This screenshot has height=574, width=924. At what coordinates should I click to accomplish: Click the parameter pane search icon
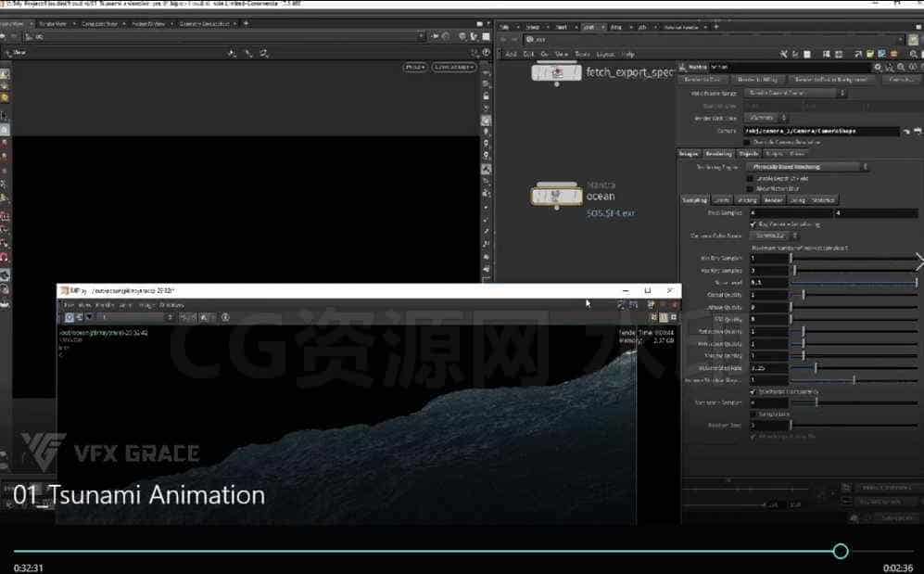click(x=901, y=67)
